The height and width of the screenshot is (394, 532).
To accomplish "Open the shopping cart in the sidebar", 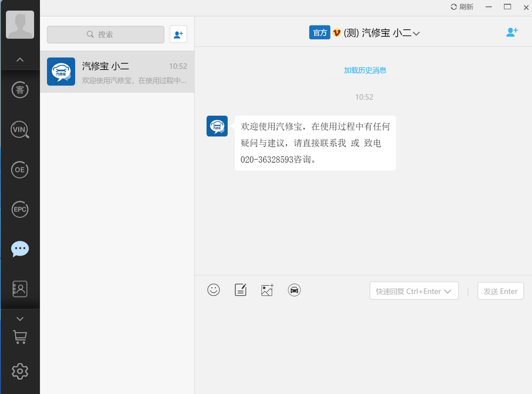I will pos(20,337).
